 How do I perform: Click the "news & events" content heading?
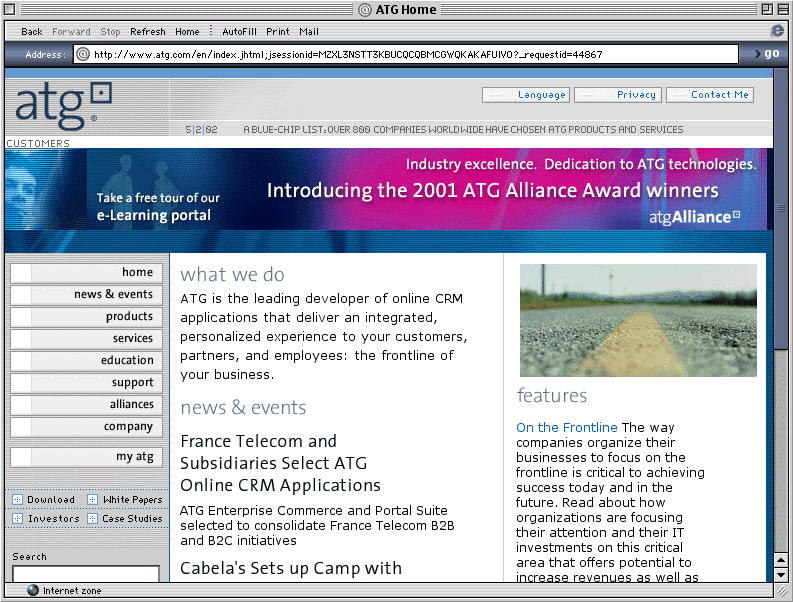(x=243, y=408)
